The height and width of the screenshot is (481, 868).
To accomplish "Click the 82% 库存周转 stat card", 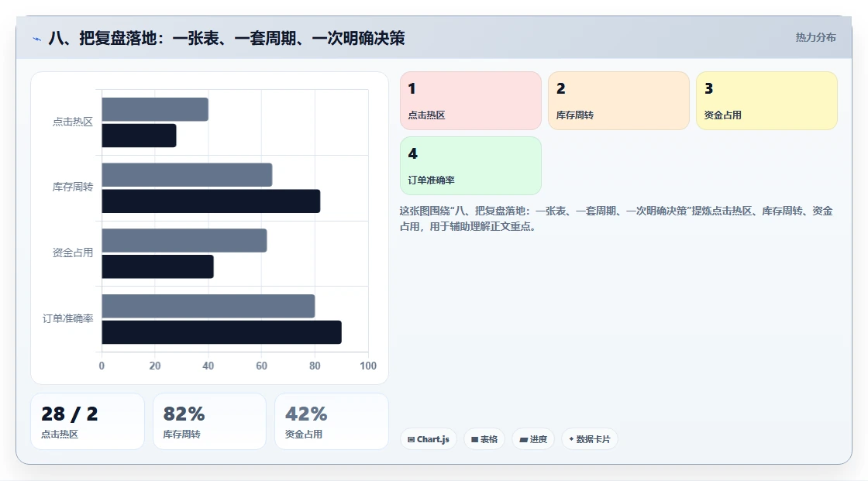I will 209,421.
